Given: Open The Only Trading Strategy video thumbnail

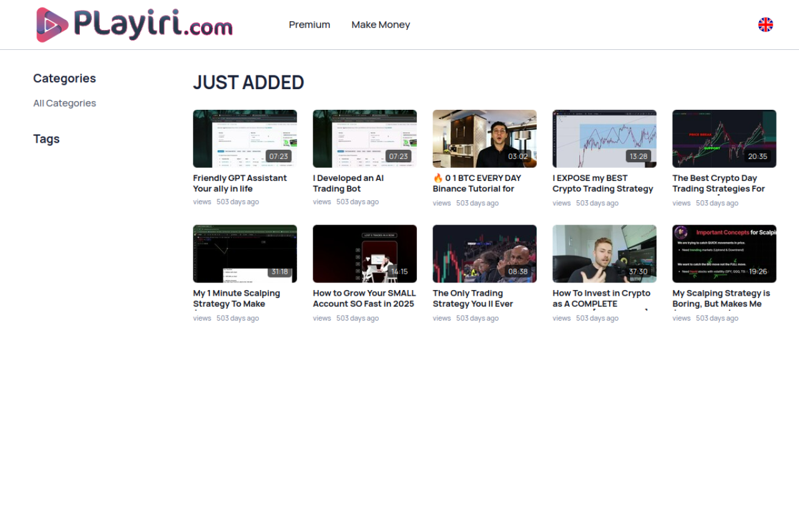Looking at the screenshot, I should click(x=484, y=254).
